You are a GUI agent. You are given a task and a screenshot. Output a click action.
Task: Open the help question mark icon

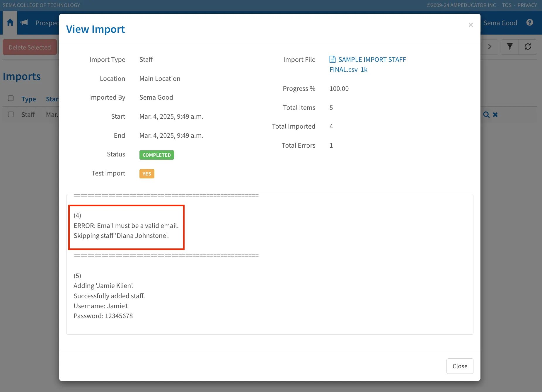[x=530, y=23]
